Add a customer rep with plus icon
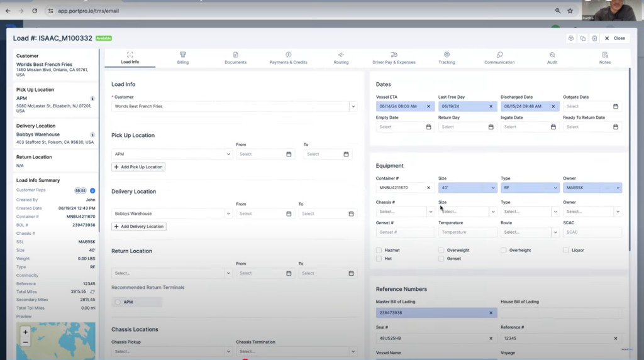The image size is (644, 360). 92,190
